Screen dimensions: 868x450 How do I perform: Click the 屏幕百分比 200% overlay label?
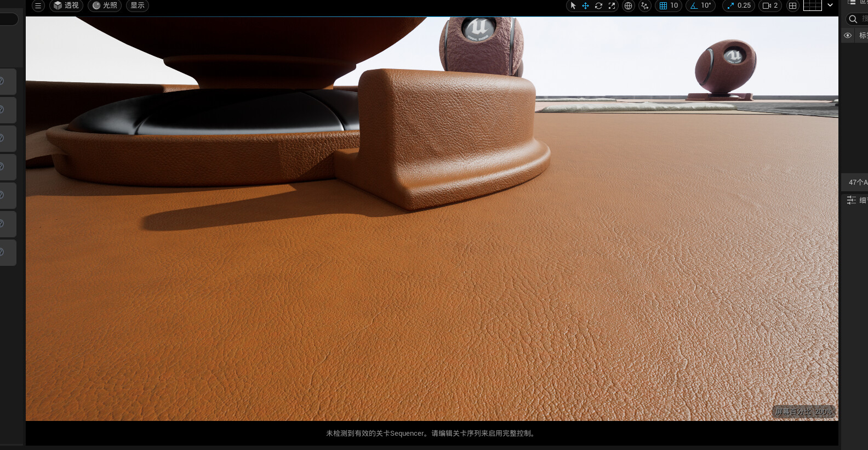[803, 412]
